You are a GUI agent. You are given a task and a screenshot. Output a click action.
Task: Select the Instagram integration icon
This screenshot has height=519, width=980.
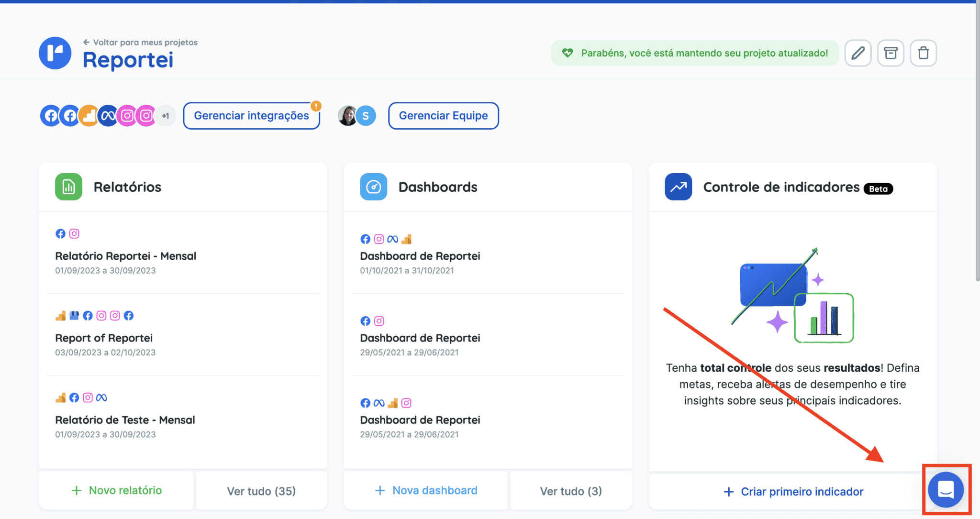click(x=127, y=115)
